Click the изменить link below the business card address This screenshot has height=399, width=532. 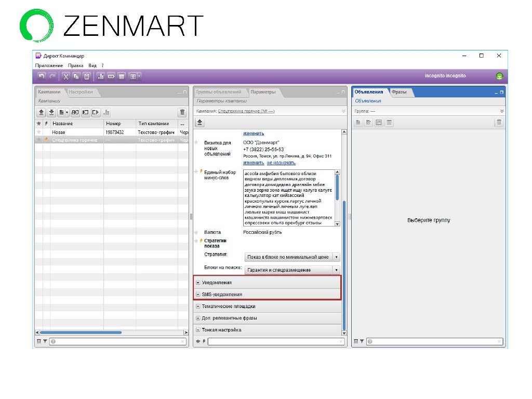point(254,163)
